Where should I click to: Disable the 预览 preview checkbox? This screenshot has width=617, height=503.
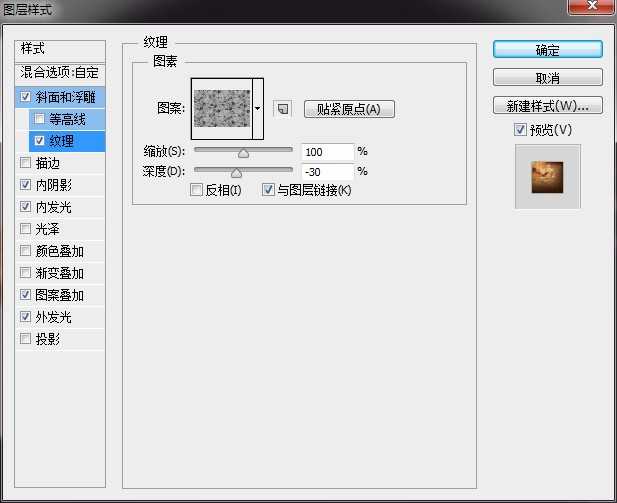[520, 130]
